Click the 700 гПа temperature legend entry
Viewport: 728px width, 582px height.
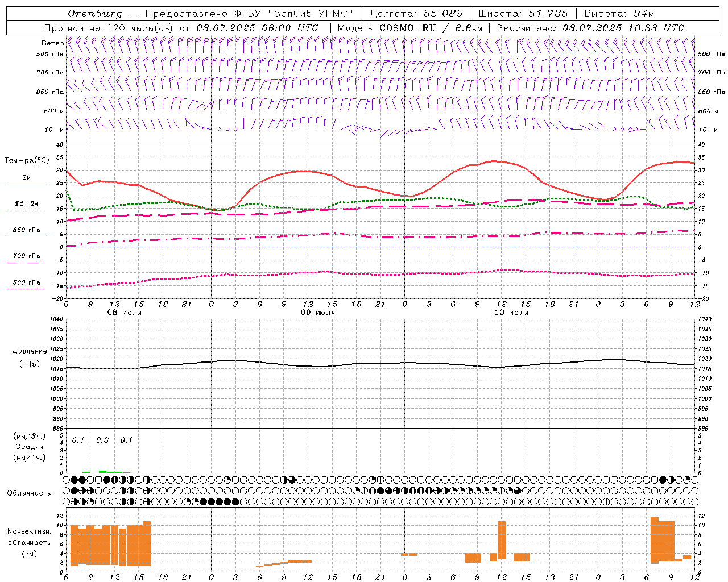26,256
